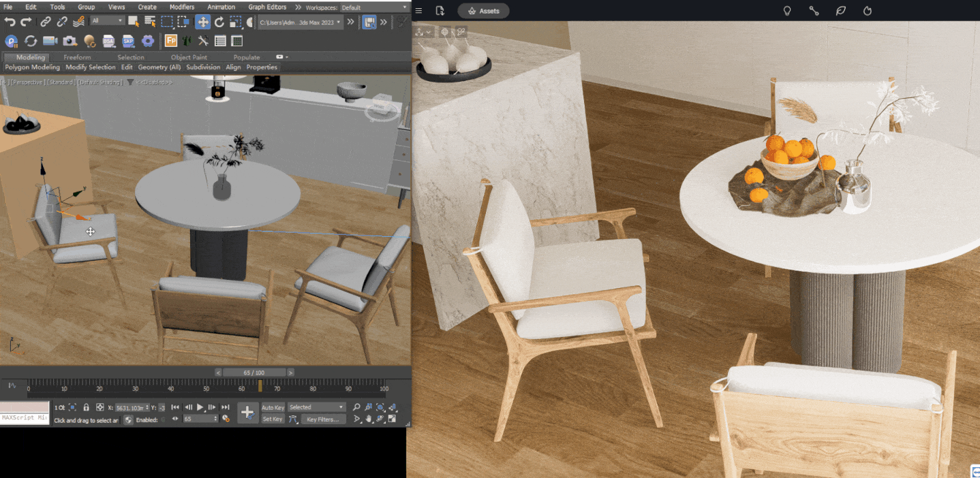
Task: Click the large Set Keys plus button
Action: (x=247, y=413)
